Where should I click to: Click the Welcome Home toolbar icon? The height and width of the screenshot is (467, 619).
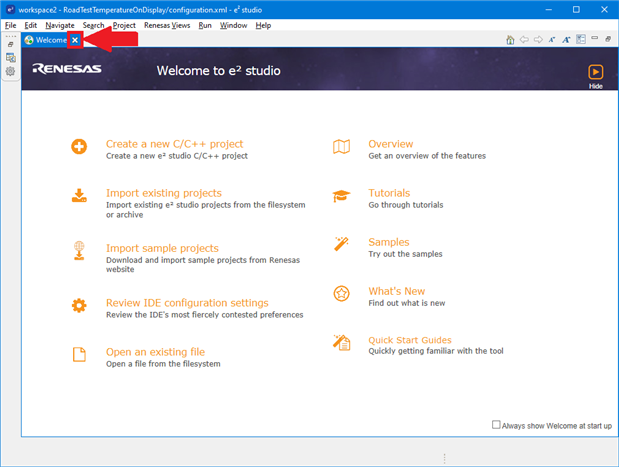tap(510, 39)
